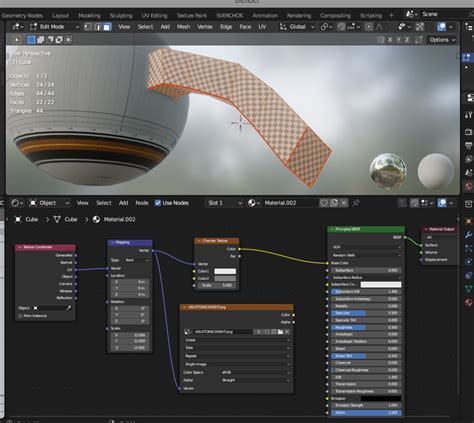Select edge select mode icon

(98, 27)
